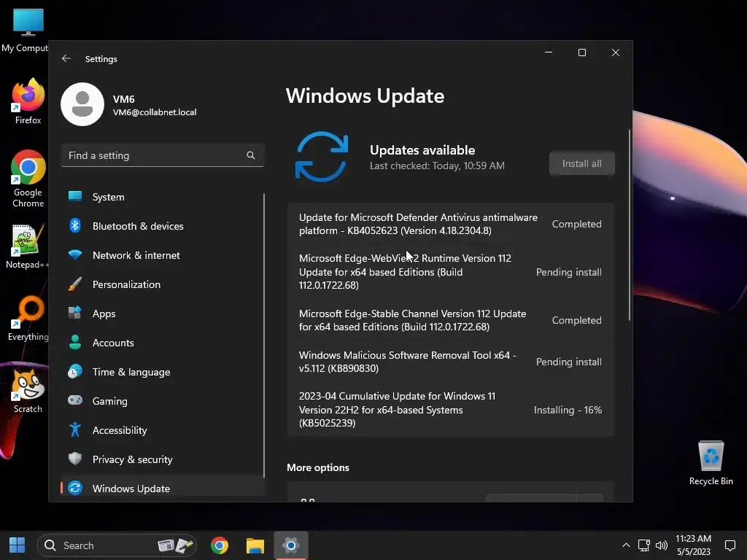Click the Pending install status for WebView2

[x=568, y=272]
